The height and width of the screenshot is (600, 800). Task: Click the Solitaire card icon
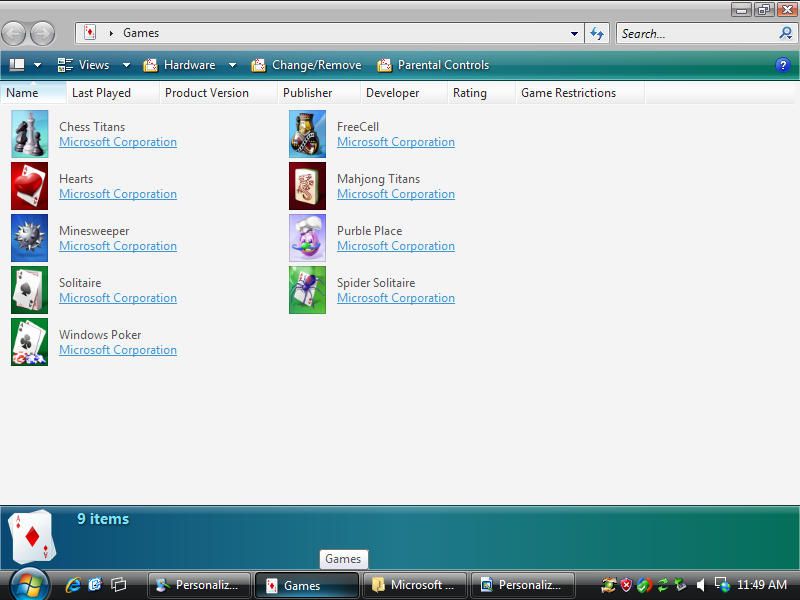[30, 290]
